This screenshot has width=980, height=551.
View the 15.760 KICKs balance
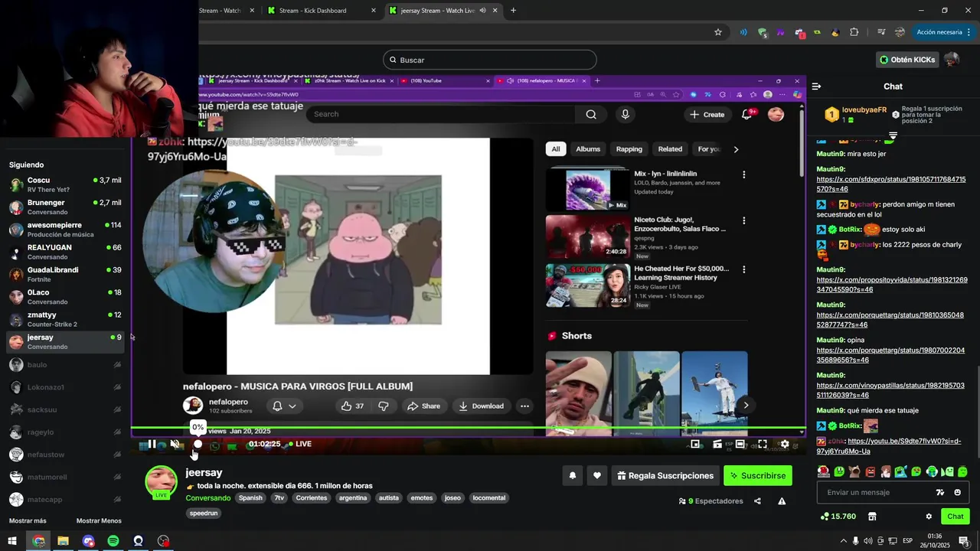(x=838, y=517)
